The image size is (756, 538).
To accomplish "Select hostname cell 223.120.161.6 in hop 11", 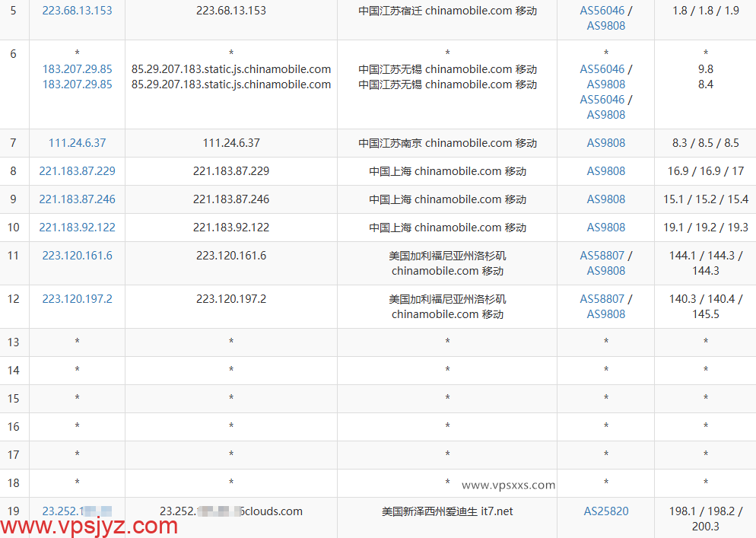I will coord(231,256).
